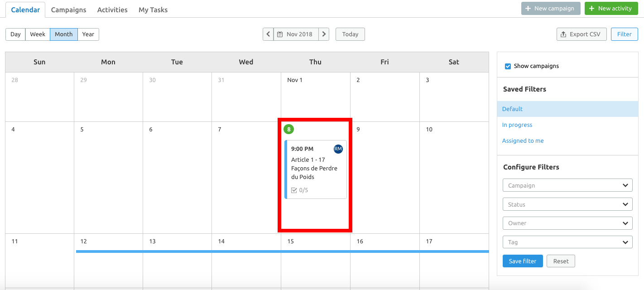Uncheck Show campaigns checkbox

point(508,66)
